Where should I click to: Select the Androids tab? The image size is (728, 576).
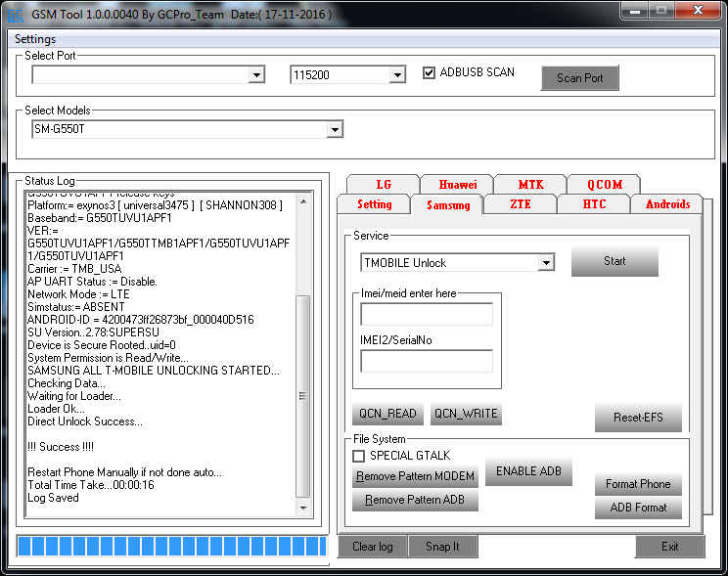(667, 204)
